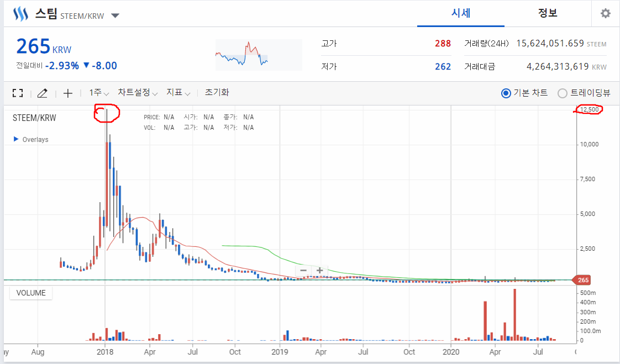The image size is (620, 364).
Task: Open the 지표 indicators dropdown
Action: [178, 93]
